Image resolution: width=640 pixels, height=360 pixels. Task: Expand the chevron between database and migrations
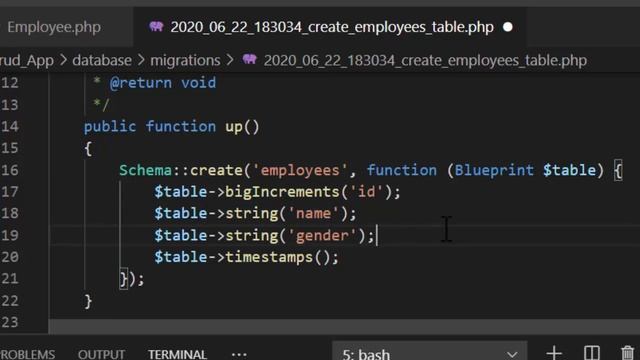coord(141,60)
